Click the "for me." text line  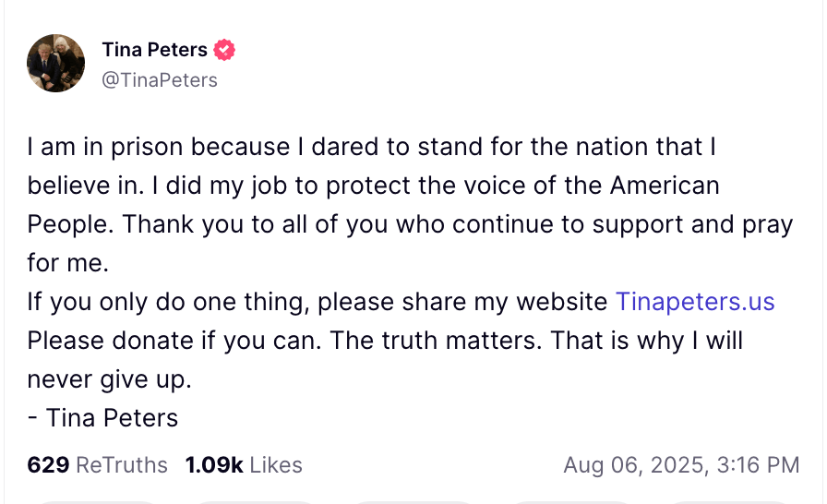pyautogui.click(x=67, y=263)
